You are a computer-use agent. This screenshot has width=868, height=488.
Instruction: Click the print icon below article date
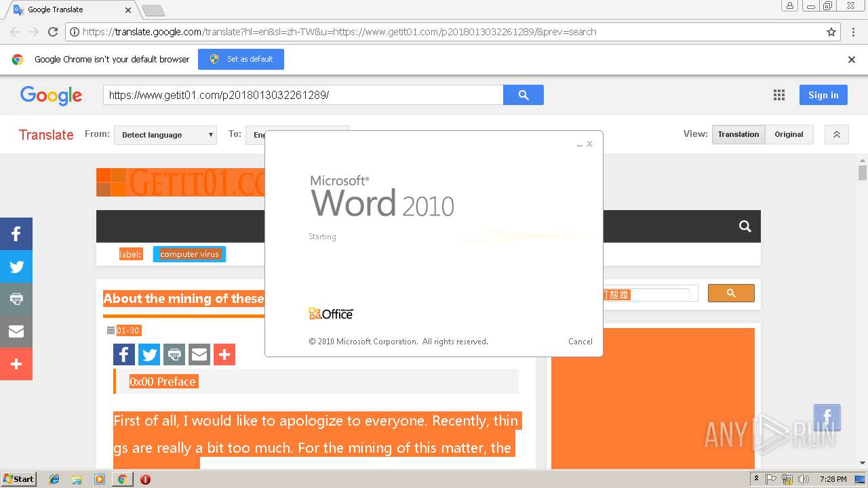pos(174,354)
